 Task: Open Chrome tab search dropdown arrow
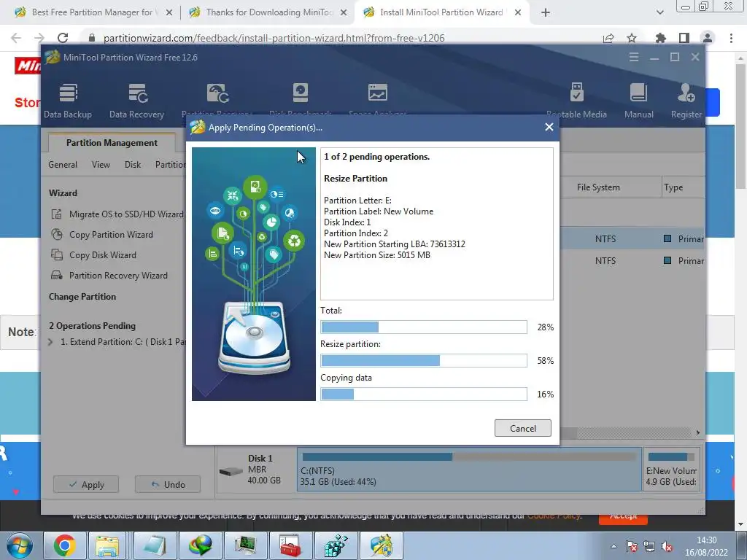pyautogui.click(x=659, y=12)
